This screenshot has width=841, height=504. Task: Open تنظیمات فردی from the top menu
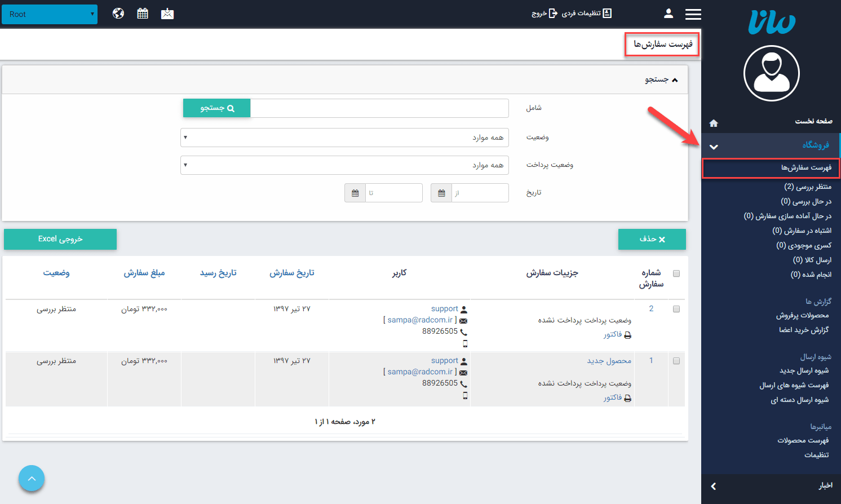(x=581, y=13)
